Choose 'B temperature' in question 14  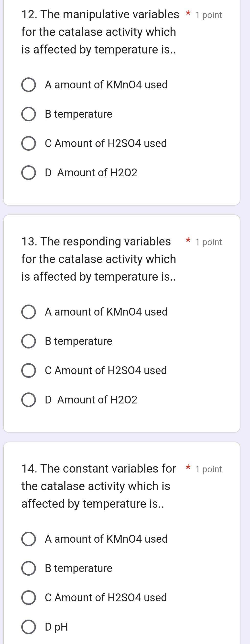pos(28,568)
